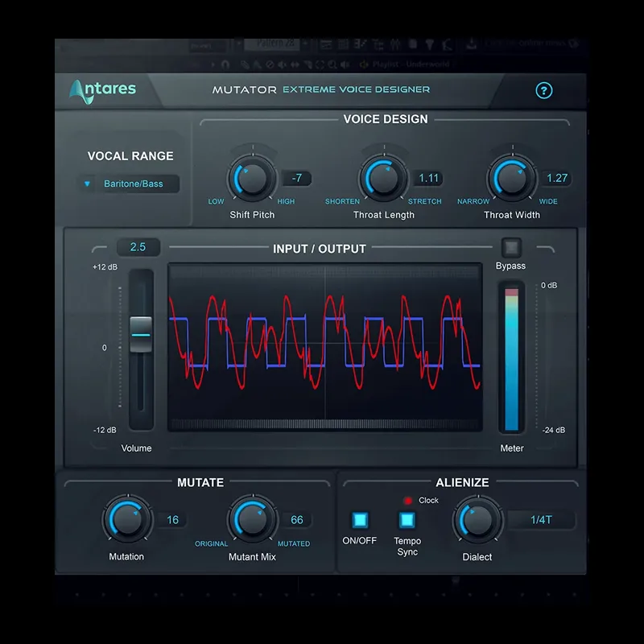Screen dimensions: 644x644
Task: Click the ALIENIZE section heading
Action: pyautogui.click(x=462, y=482)
